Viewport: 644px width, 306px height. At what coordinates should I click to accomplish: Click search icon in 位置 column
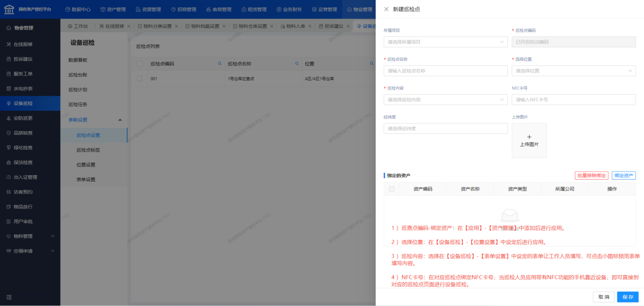click(372, 64)
